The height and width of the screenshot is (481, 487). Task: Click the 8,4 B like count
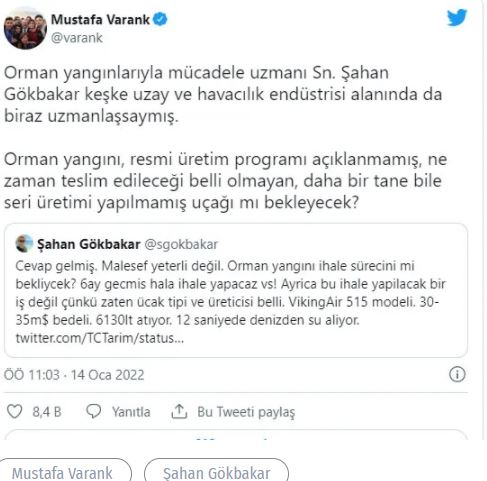(47, 412)
